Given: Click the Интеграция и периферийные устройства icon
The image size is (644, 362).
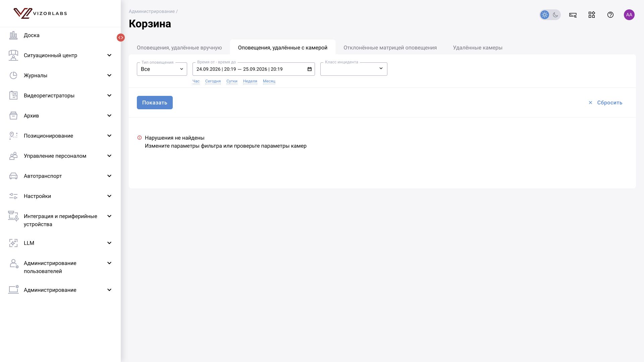Looking at the screenshot, I should point(13,216).
